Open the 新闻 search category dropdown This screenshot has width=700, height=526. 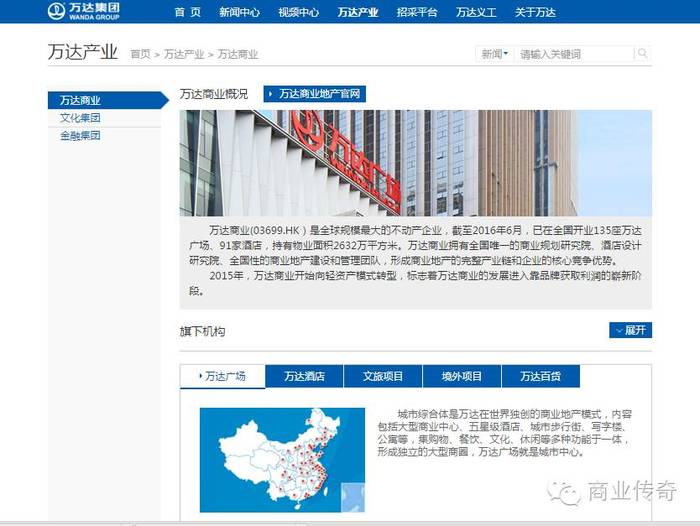click(495, 54)
